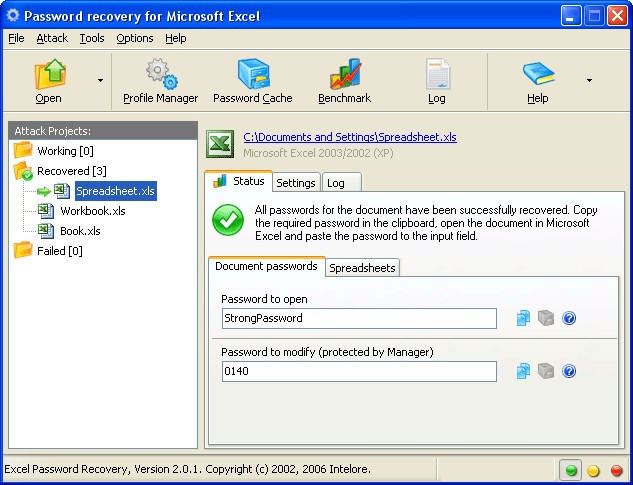Select Workbook.xls in the tree

click(x=93, y=211)
